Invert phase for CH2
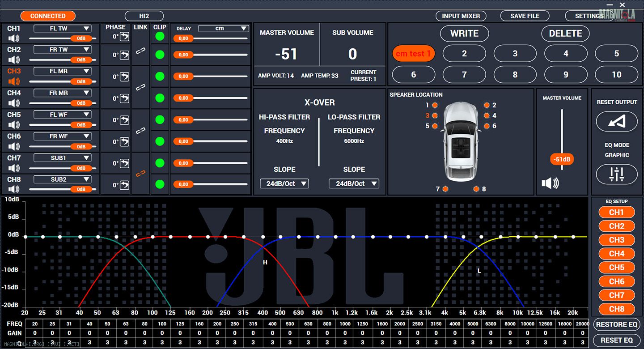 124,55
